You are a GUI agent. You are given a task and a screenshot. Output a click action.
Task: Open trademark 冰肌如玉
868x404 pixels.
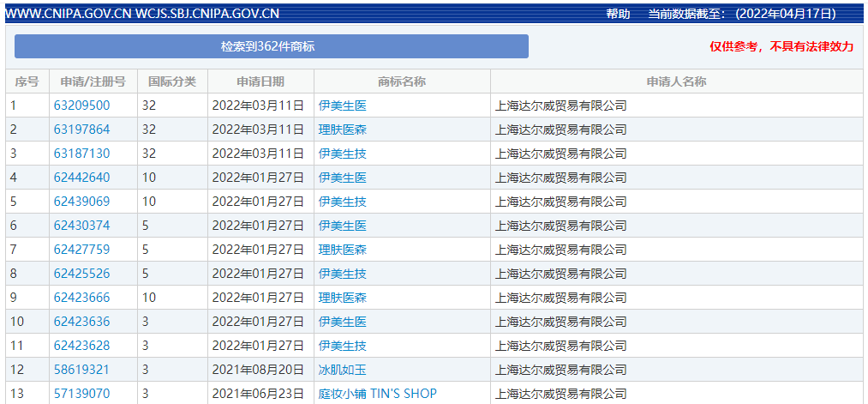[343, 370]
